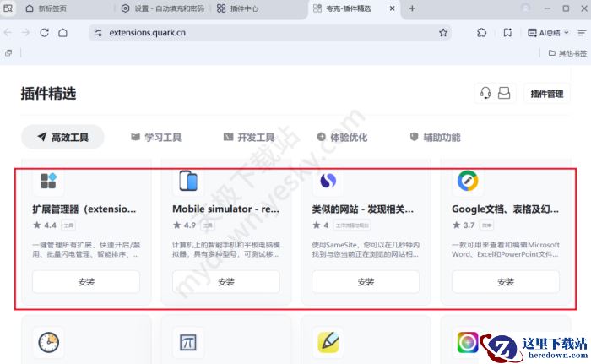Click the Mobile simulator phone icon
The image size is (591, 364).
point(188,181)
